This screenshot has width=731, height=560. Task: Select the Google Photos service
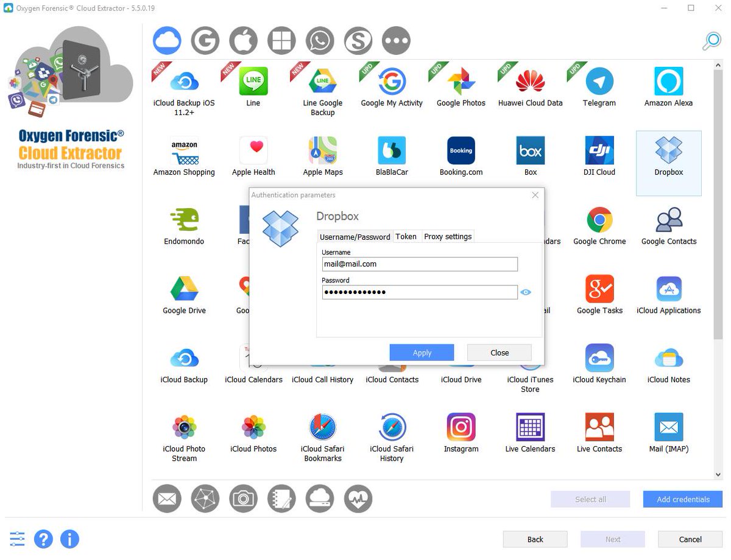tap(461, 87)
